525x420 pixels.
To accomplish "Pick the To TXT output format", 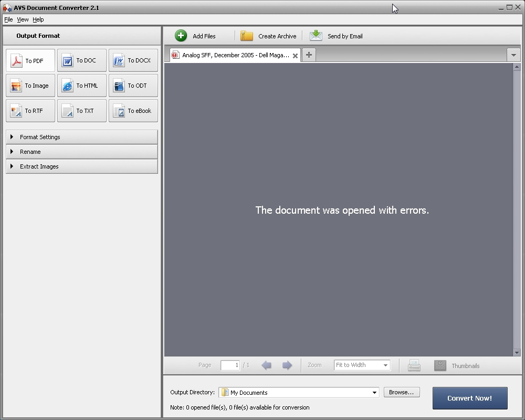I will [x=82, y=111].
